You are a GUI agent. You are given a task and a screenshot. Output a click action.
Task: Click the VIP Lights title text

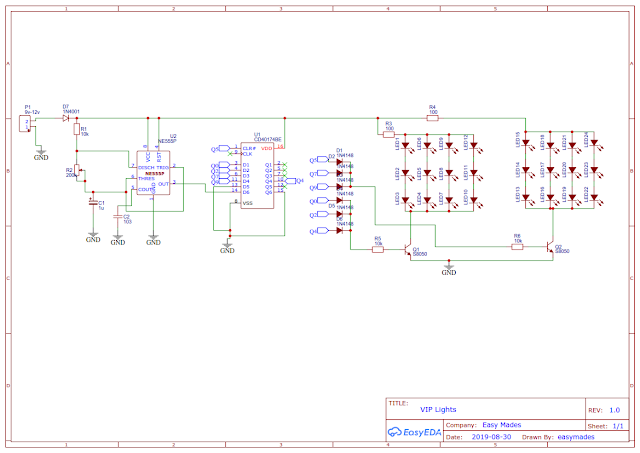[x=438, y=409]
